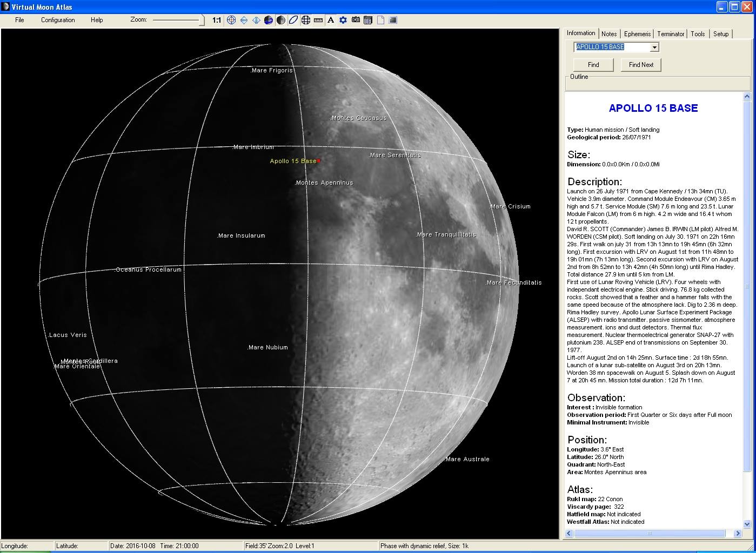756x553 pixels.
Task: Click the "Longitude: 3.6° East" position line
Action: 595,449
